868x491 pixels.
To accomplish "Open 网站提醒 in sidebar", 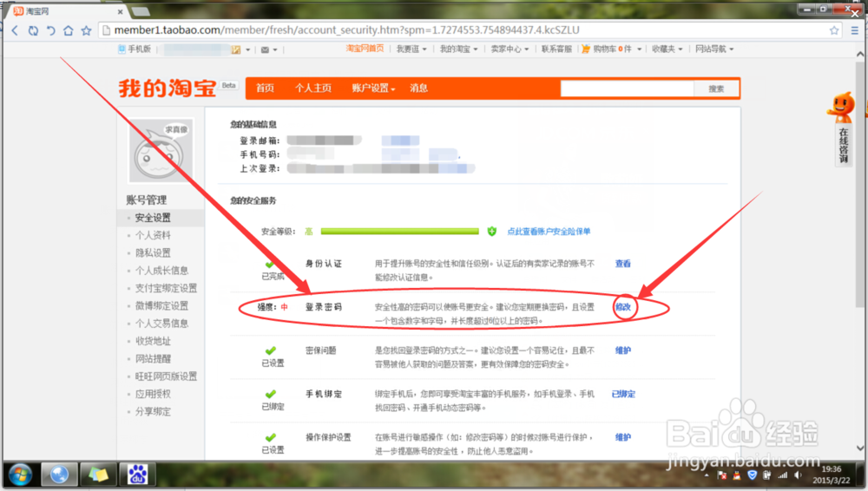I will 153,358.
